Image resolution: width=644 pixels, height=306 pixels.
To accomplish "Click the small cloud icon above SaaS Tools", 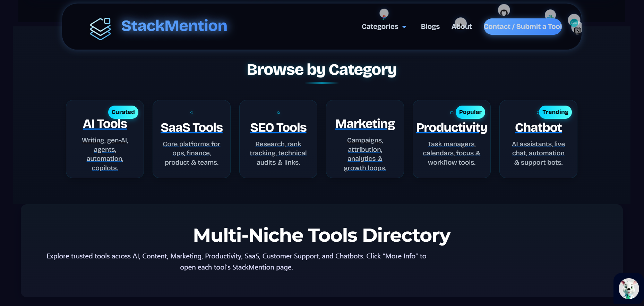I will click(191, 113).
